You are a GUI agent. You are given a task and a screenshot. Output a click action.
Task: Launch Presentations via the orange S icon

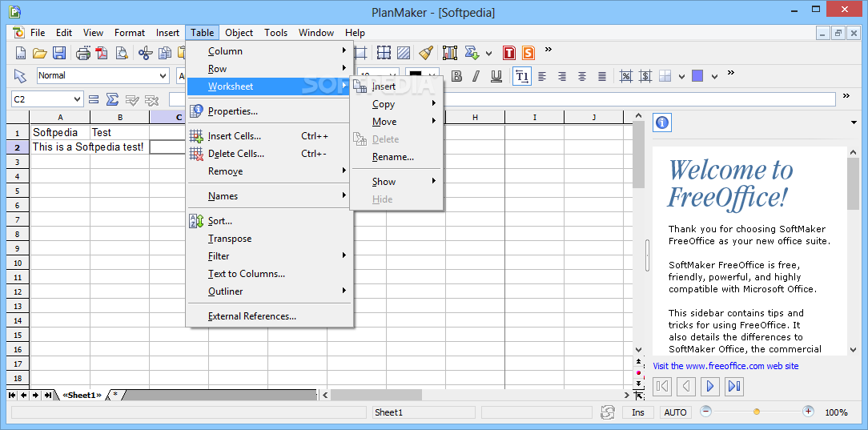click(528, 53)
